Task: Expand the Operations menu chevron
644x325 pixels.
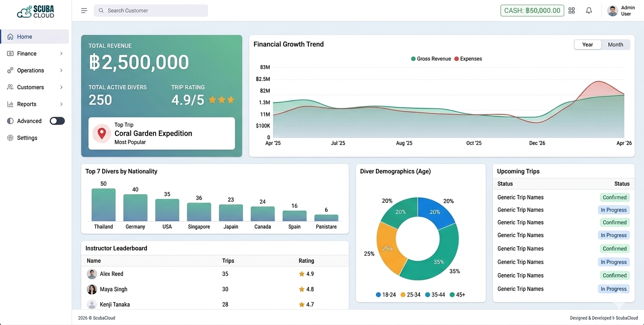Action: click(61, 70)
